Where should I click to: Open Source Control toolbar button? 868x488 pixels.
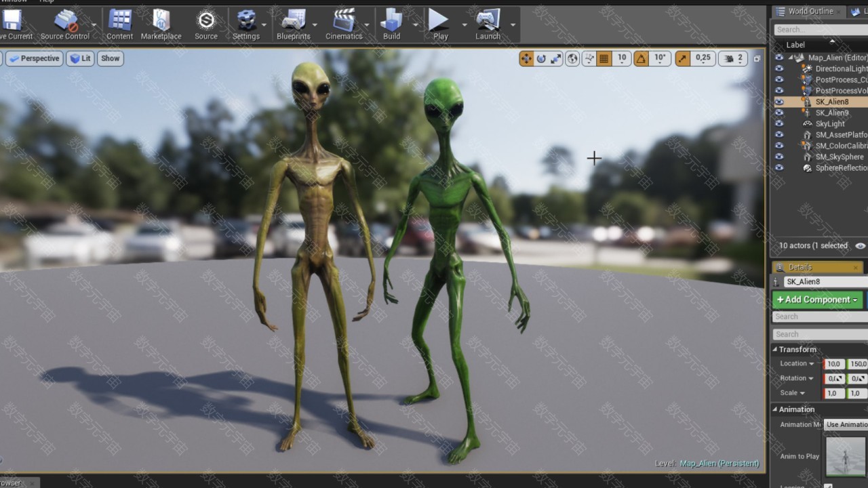pos(65,24)
